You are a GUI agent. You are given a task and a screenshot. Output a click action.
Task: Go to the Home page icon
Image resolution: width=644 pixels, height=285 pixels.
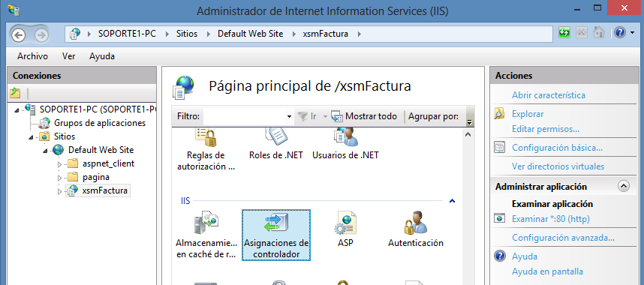599,33
